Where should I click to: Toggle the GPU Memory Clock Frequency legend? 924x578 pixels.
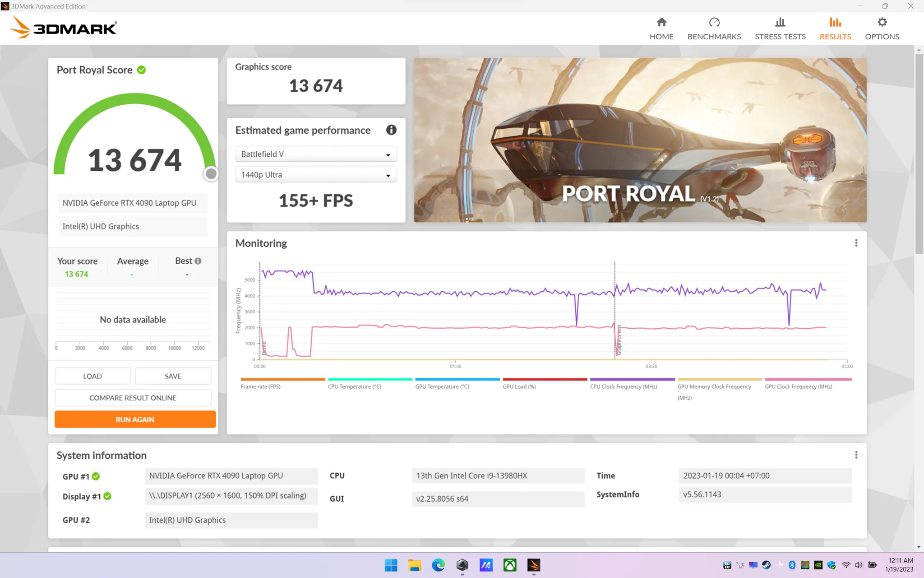pyautogui.click(x=719, y=389)
